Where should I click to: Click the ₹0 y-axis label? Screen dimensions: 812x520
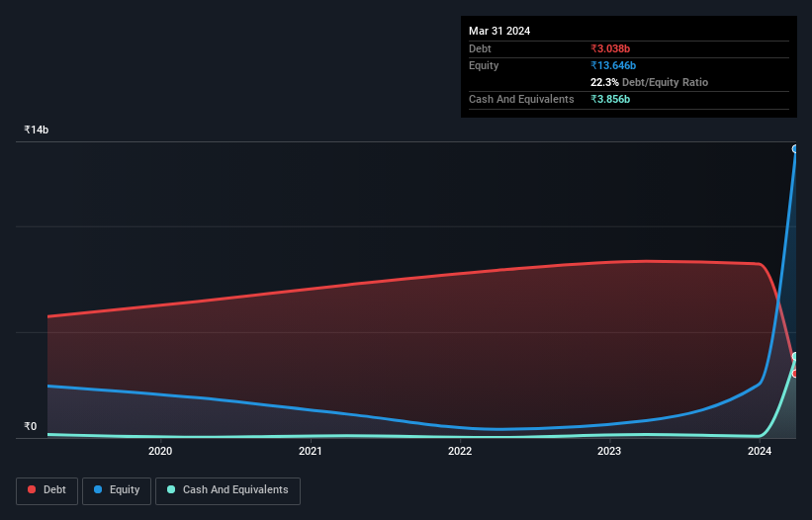(31, 426)
